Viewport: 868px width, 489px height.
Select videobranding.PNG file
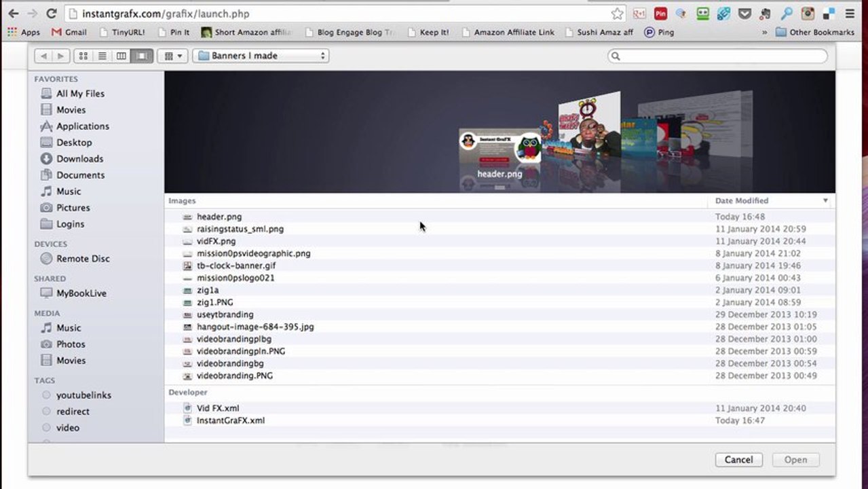(x=499, y=376)
